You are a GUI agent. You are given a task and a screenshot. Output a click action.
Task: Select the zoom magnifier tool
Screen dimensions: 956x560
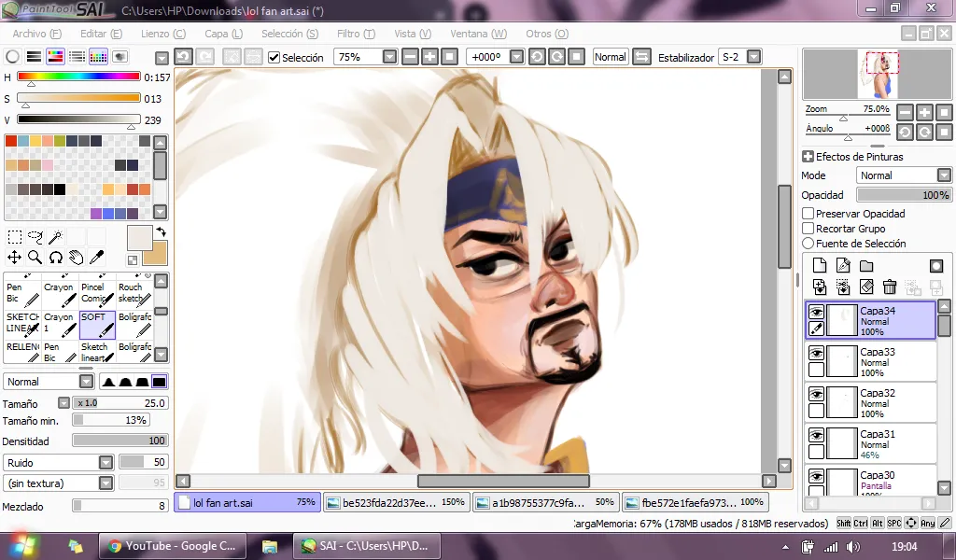click(x=35, y=258)
